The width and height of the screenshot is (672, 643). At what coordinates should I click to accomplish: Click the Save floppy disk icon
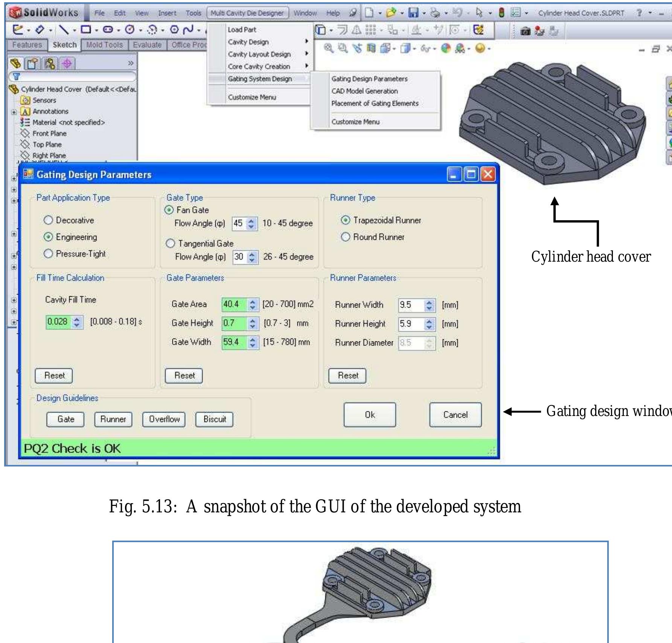pyautogui.click(x=413, y=13)
